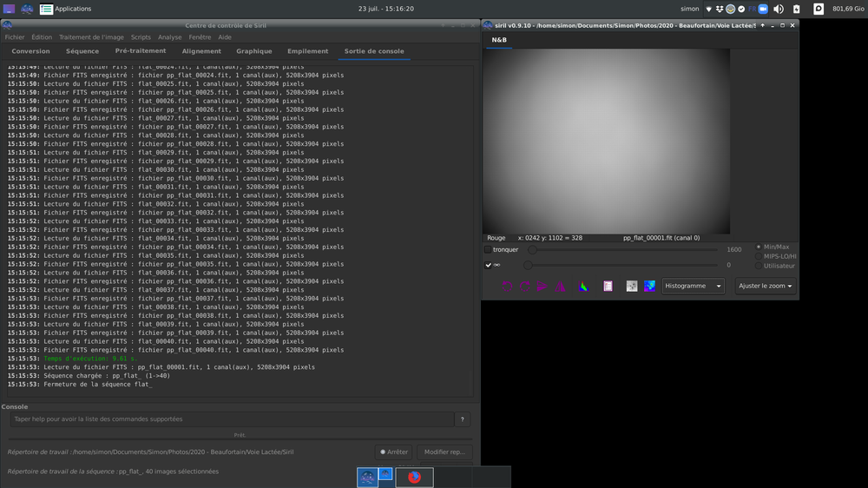868x488 pixels.
Task: Select the Utilisateur radio button
Action: [759, 266]
